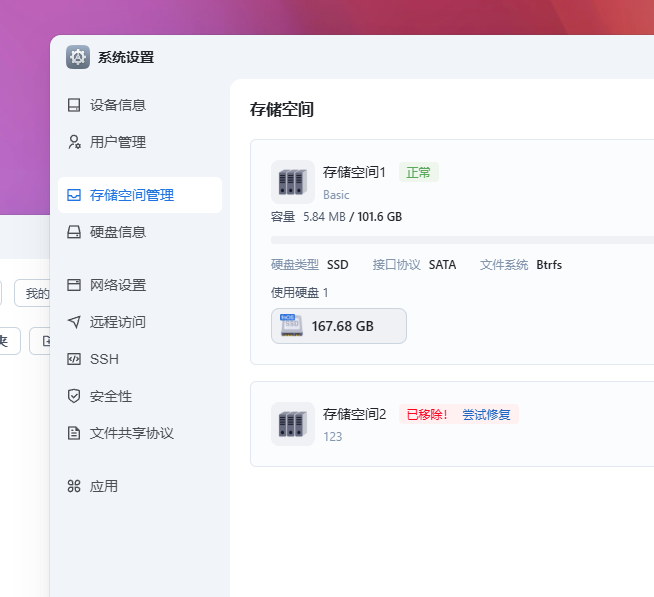
Task: Open 网络设置 in the sidebar
Action: click(140, 285)
